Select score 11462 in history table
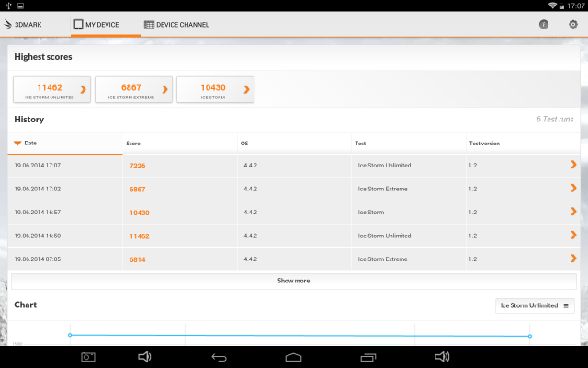 point(140,236)
